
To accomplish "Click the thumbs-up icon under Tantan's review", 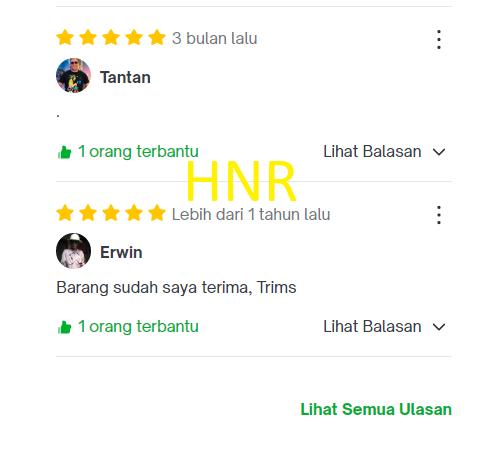I will (x=64, y=152).
